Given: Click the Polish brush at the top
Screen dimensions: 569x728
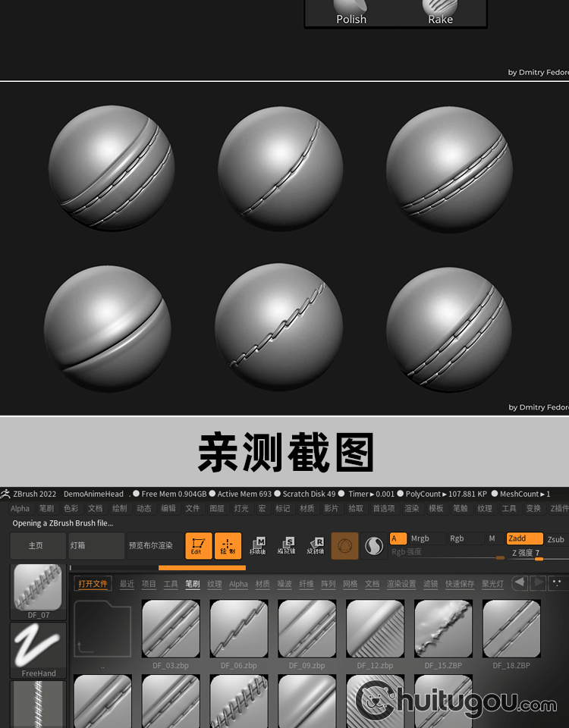Looking at the screenshot, I should [351, 13].
